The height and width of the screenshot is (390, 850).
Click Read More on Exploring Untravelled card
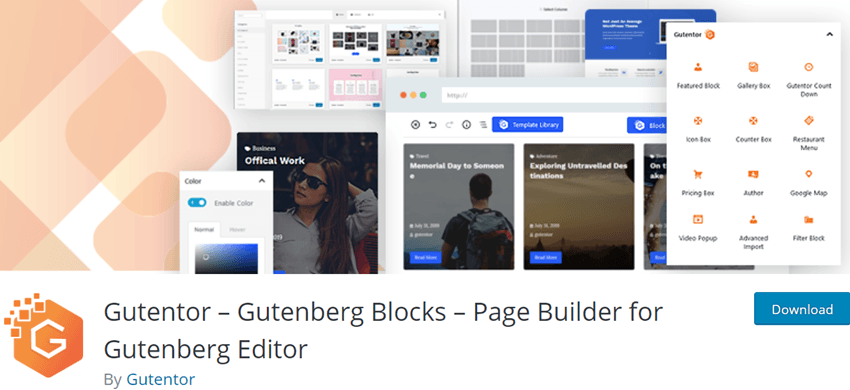[x=546, y=257]
